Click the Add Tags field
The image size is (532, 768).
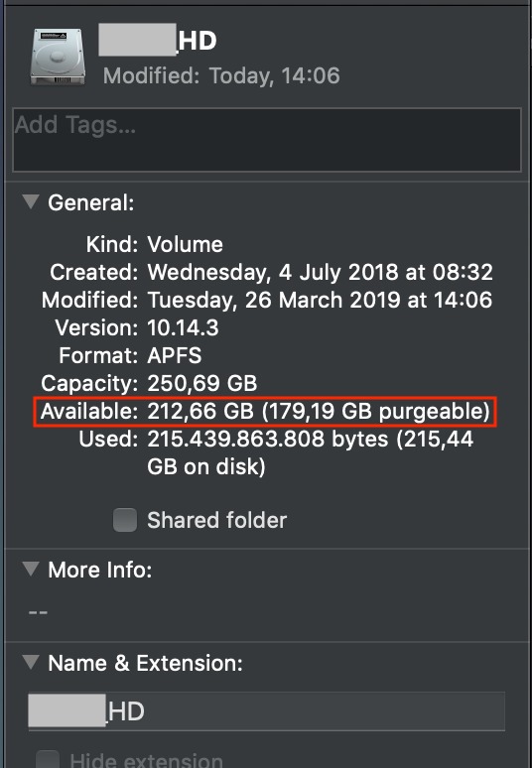pos(267,140)
